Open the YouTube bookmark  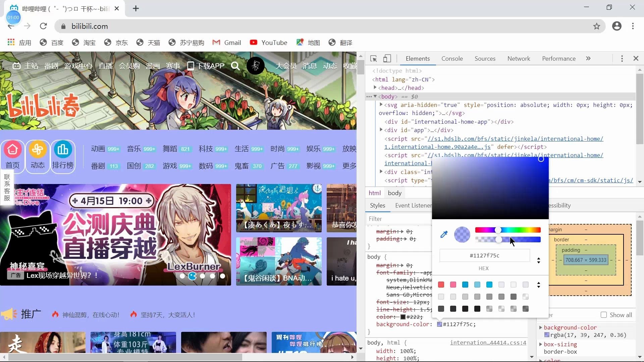(268, 43)
